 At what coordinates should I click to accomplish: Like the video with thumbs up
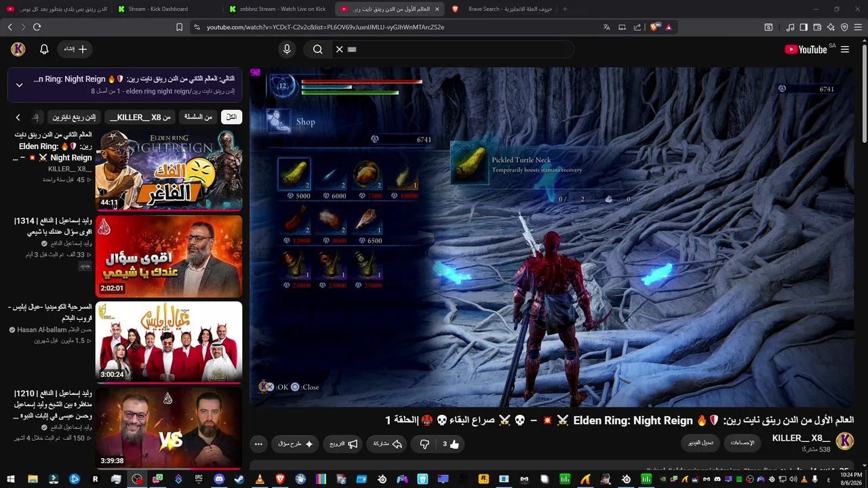click(x=450, y=445)
